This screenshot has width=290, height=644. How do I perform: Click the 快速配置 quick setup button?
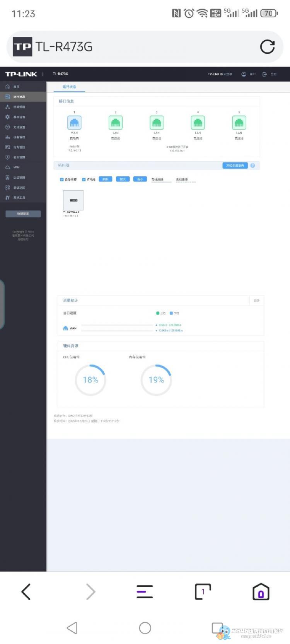pos(23,214)
